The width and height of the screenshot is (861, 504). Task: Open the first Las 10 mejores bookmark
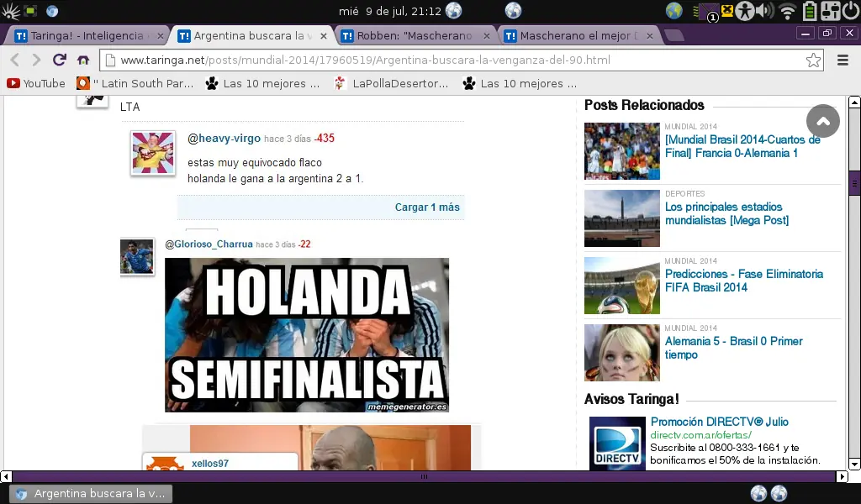[262, 83]
